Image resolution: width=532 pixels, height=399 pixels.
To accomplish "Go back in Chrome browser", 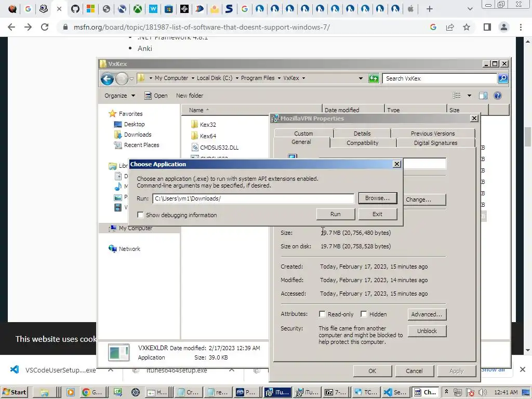I will 11,27.
